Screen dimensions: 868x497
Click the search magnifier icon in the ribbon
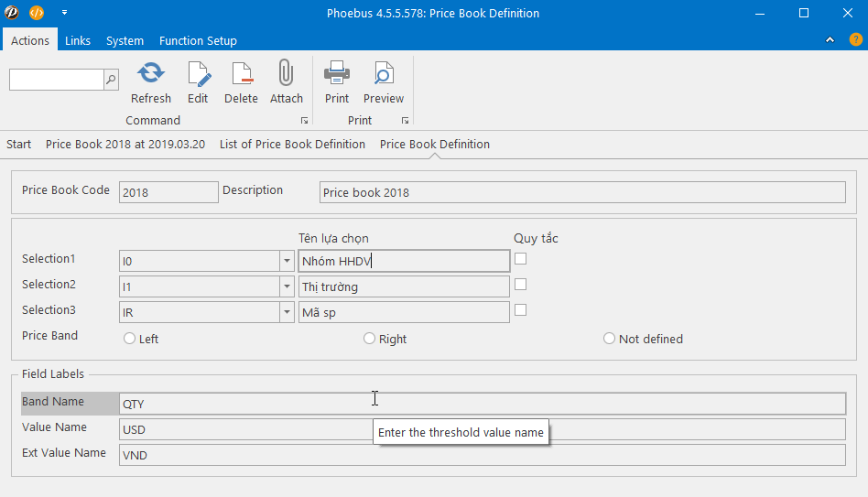[111, 80]
